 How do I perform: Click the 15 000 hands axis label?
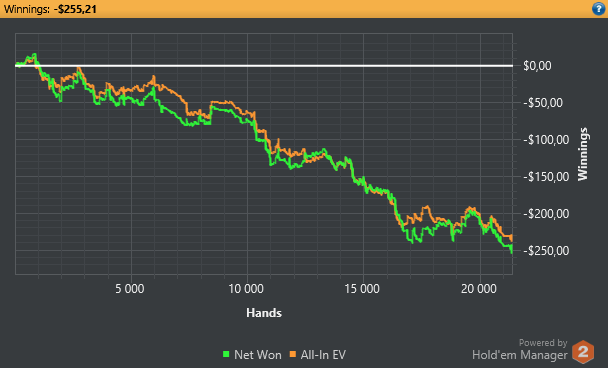tap(362, 289)
